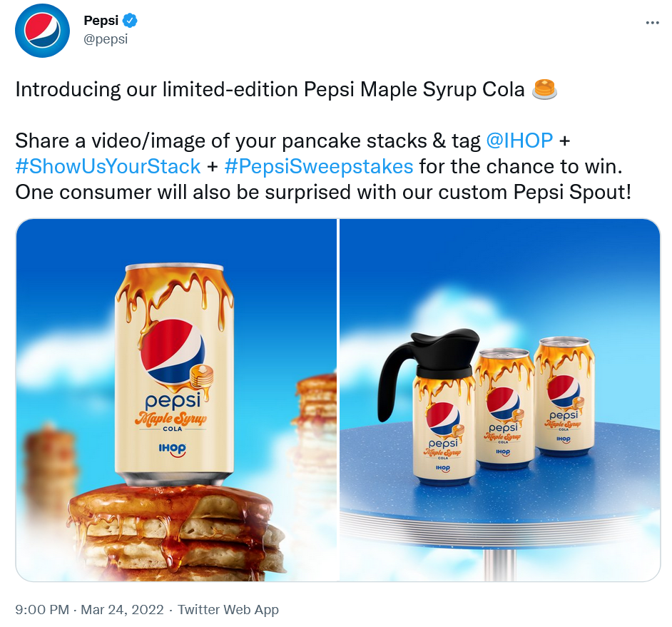Click the IHOP logo on the left can
This screenshot has height=627, width=672.
click(173, 449)
